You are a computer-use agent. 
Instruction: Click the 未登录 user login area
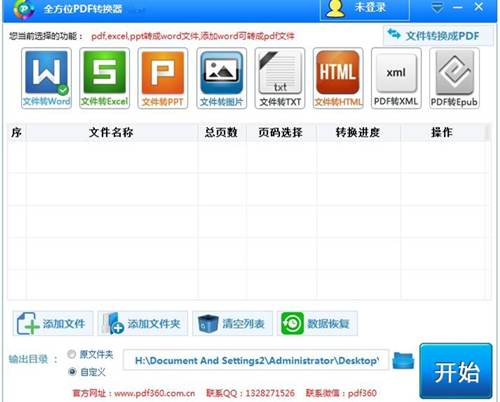tap(365, 9)
